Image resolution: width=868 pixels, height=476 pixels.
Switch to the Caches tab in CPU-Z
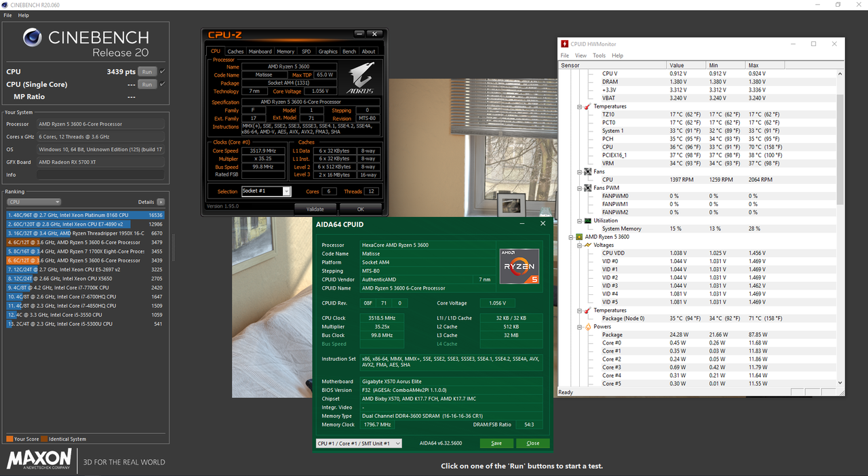click(x=235, y=52)
